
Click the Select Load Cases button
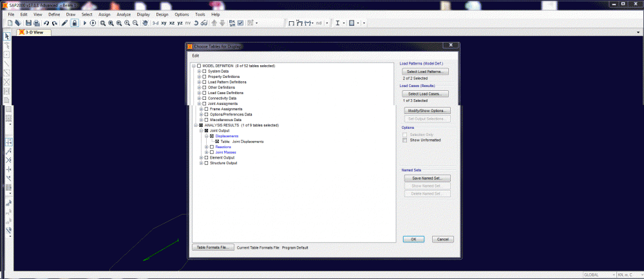425,93
